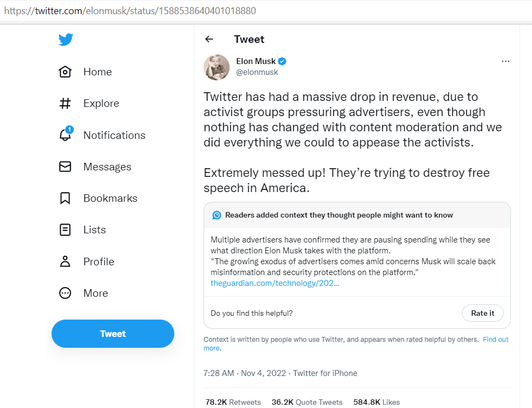The height and width of the screenshot is (408, 532).
Task: View the 78.2K Retweets list
Action: 233,402
